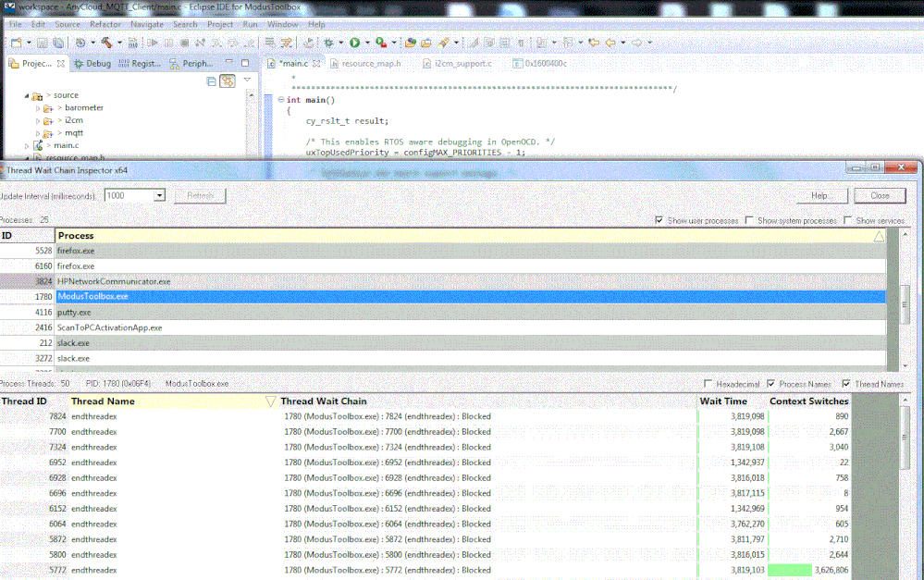Click the green bug Debug icon
This screenshot has width=924, height=580.
pos(329,43)
